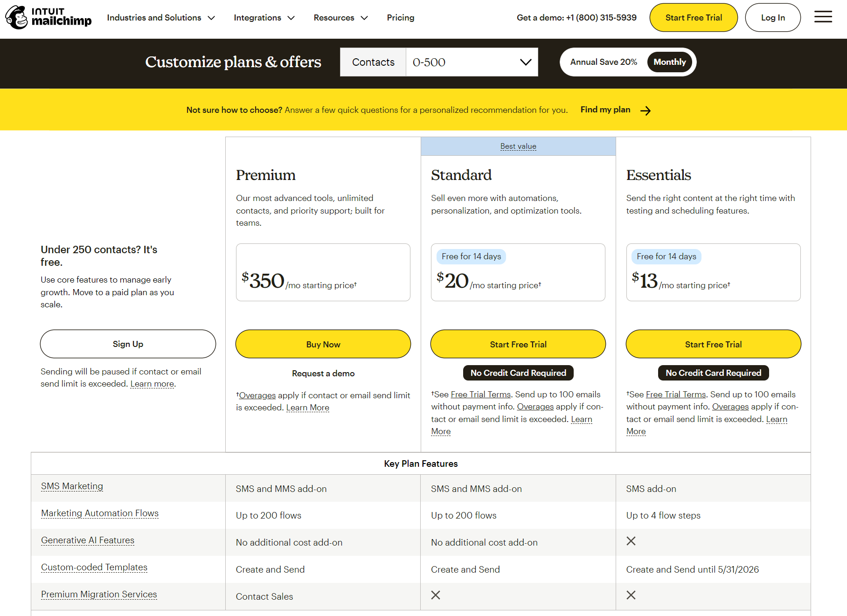Select Annual Save 20% billing

point(604,62)
